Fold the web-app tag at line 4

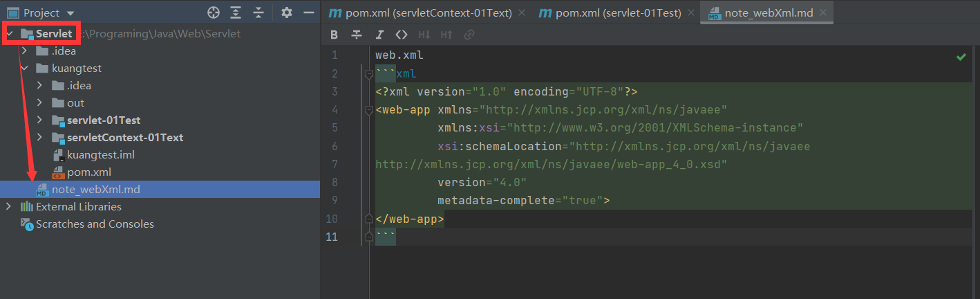click(369, 110)
